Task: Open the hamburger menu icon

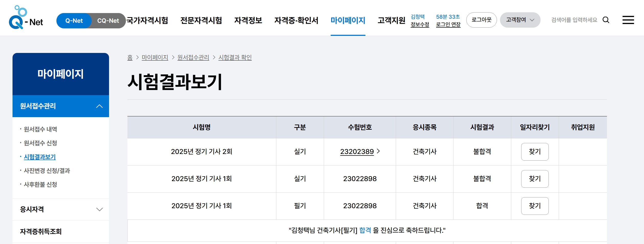Action: (628, 20)
